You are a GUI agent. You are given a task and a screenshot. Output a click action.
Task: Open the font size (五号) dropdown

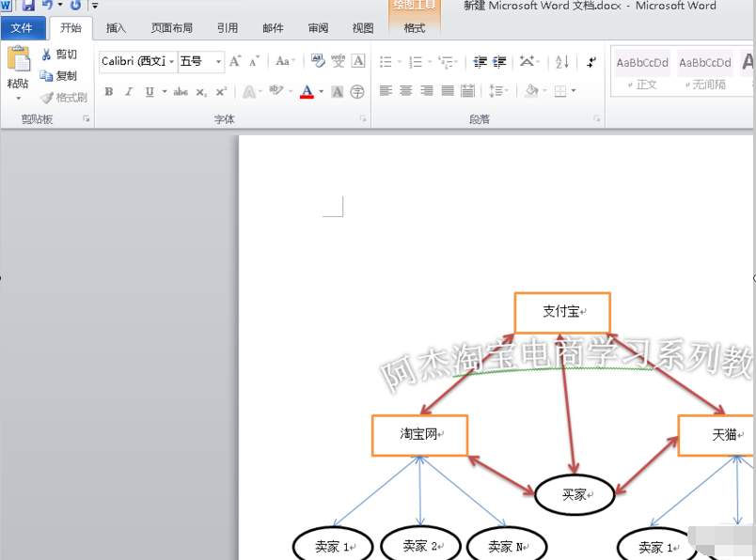pyautogui.click(x=219, y=62)
